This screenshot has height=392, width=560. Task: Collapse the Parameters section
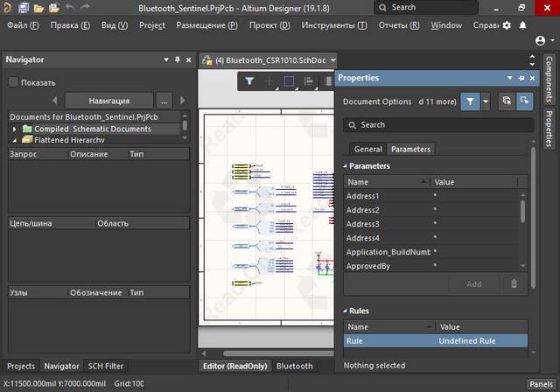coord(345,166)
